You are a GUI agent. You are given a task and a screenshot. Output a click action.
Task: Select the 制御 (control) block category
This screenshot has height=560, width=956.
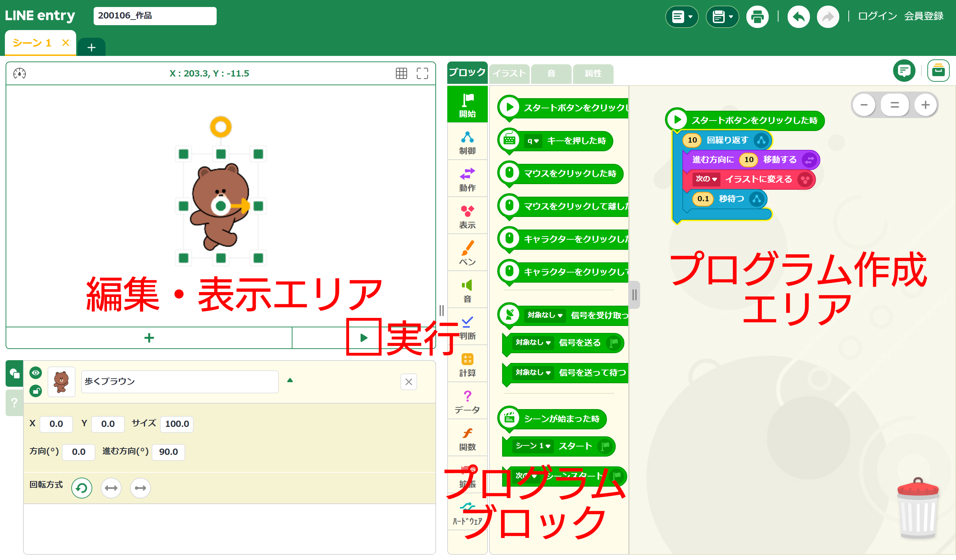tap(467, 144)
